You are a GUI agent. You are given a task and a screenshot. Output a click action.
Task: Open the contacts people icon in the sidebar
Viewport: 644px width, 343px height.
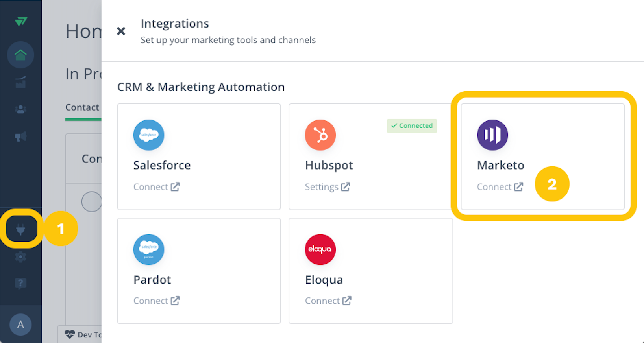pyautogui.click(x=20, y=109)
